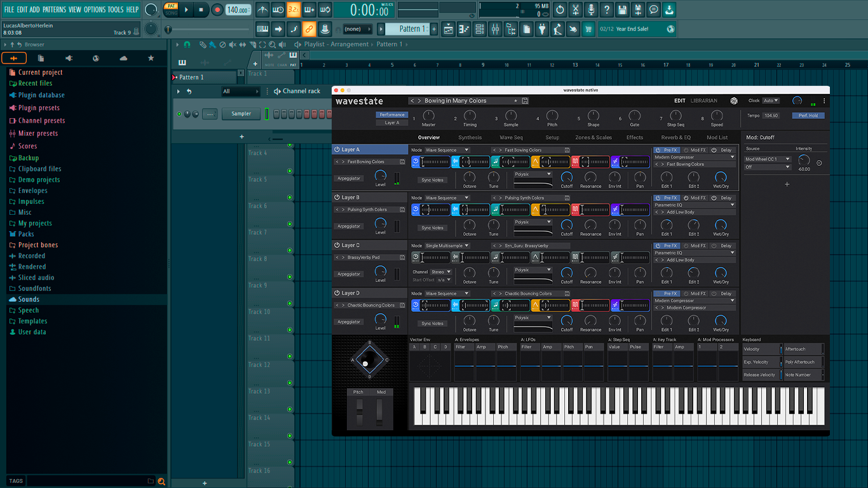868x488 pixels.
Task: Toggle the Layer B power button
Action: pyautogui.click(x=337, y=198)
